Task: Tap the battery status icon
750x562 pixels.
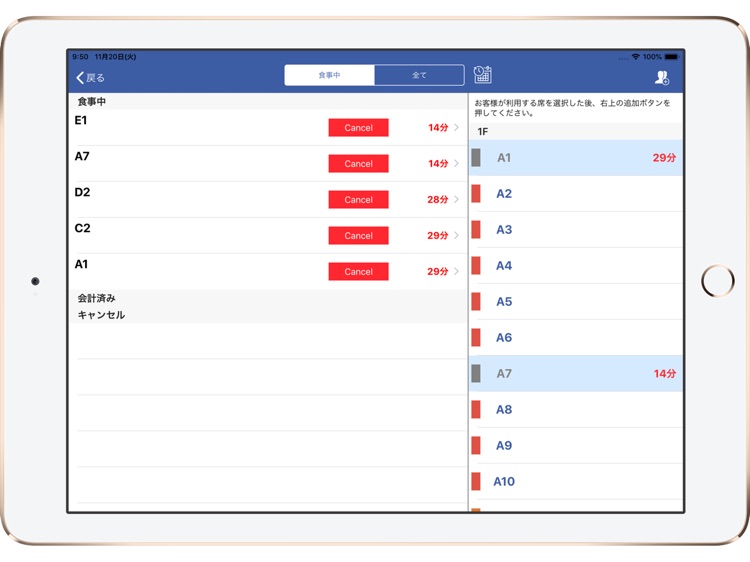Action: (672, 56)
